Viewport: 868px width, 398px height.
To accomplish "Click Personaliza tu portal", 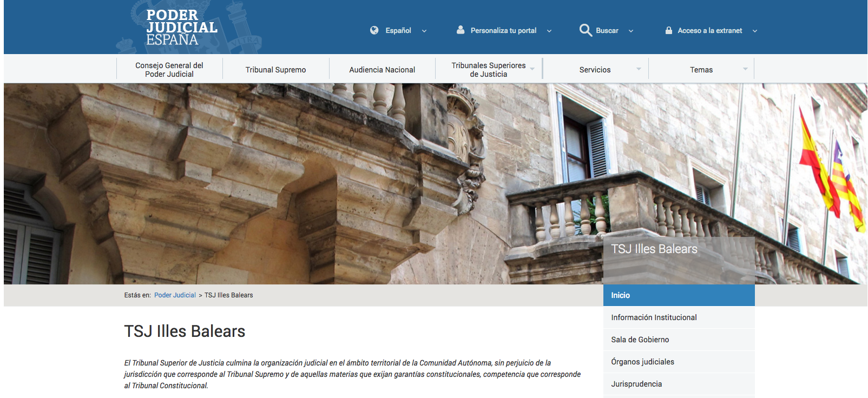I will [x=503, y=31].
